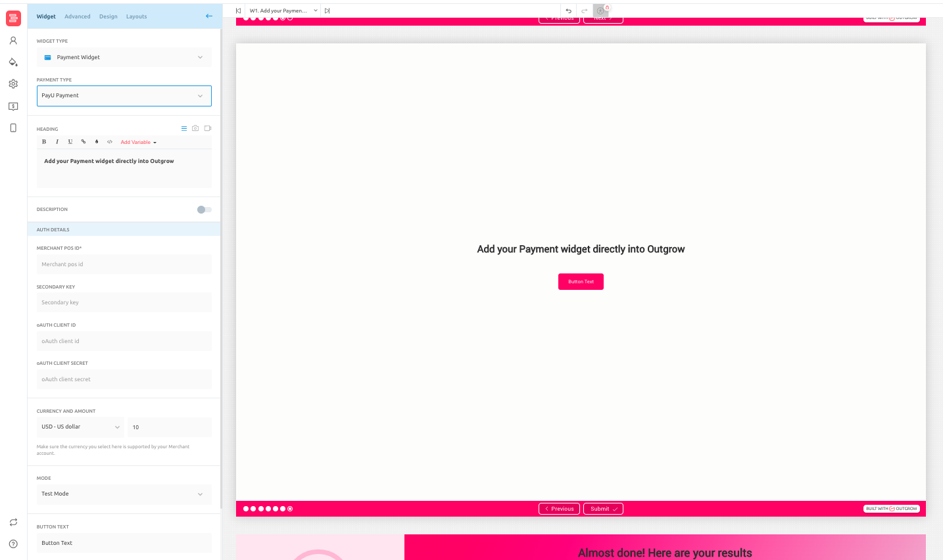
Task: Click the Merchant pos id field
Action: coord(124,264)
